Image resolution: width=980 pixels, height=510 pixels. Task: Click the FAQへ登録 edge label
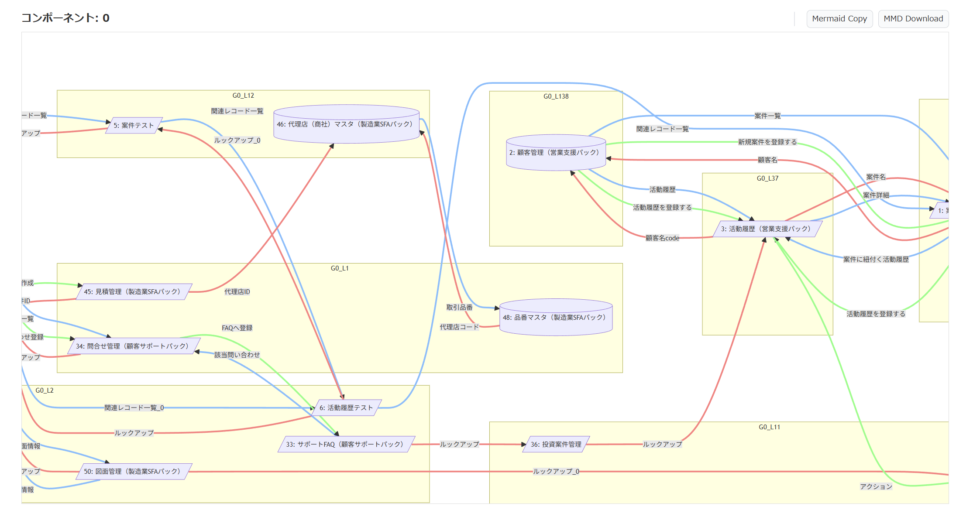[237, 328]
